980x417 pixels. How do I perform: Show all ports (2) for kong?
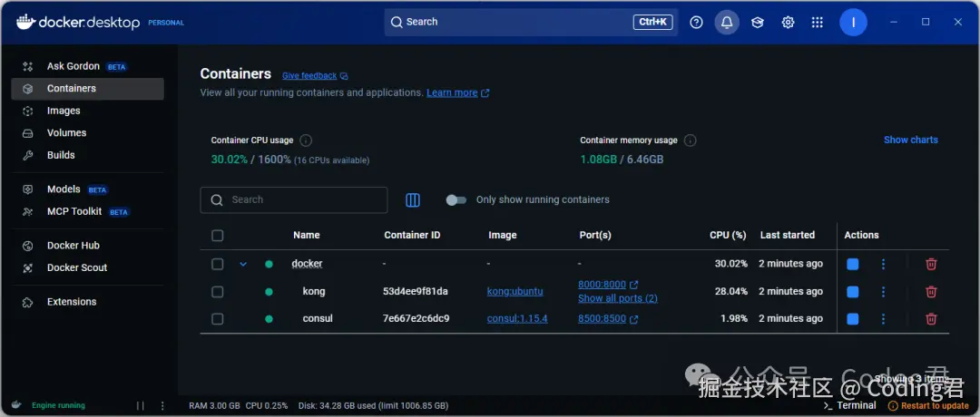point(618,298)
